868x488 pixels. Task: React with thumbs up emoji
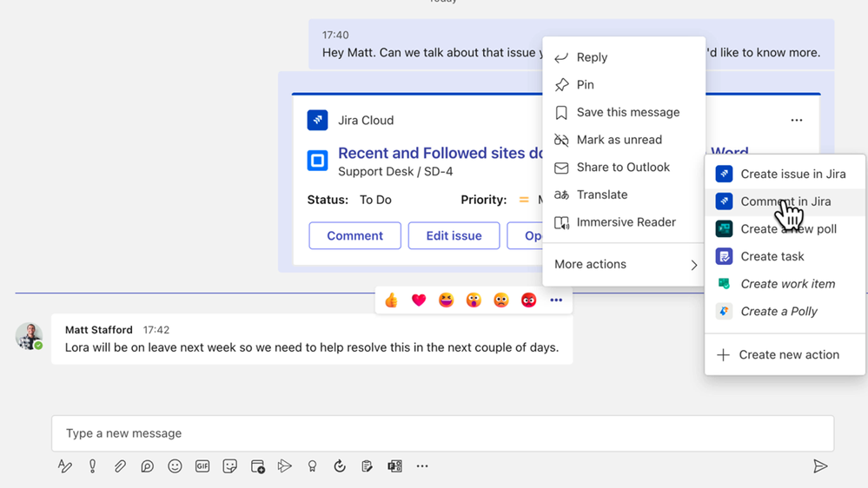391,300
